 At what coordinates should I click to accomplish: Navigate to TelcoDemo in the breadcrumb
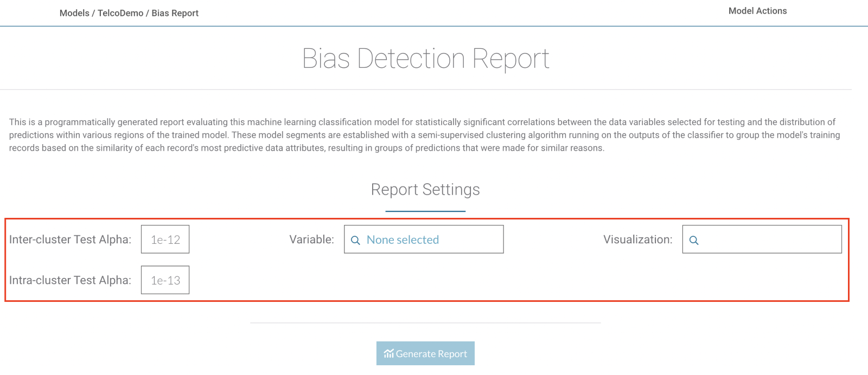click(120, 13)
